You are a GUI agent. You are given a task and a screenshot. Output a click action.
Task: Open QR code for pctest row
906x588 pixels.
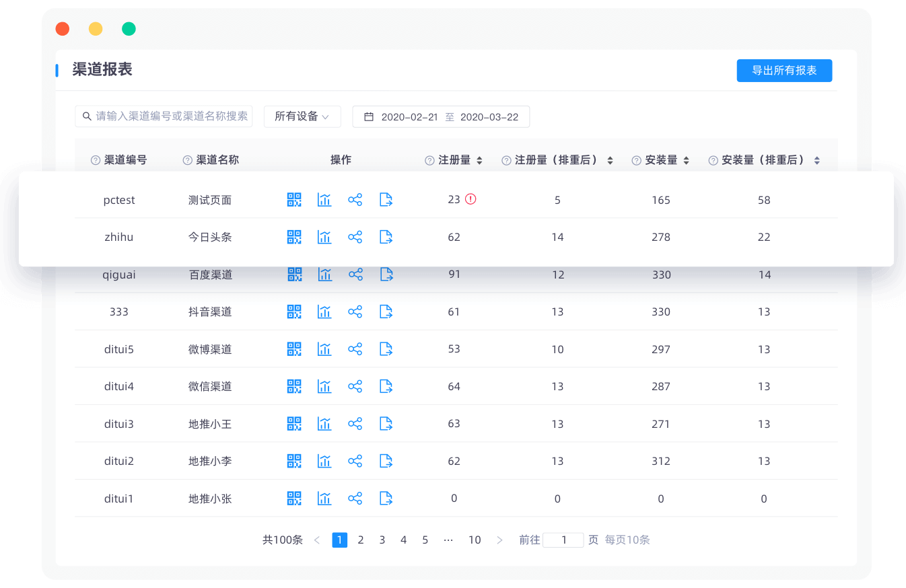point(294,200)
